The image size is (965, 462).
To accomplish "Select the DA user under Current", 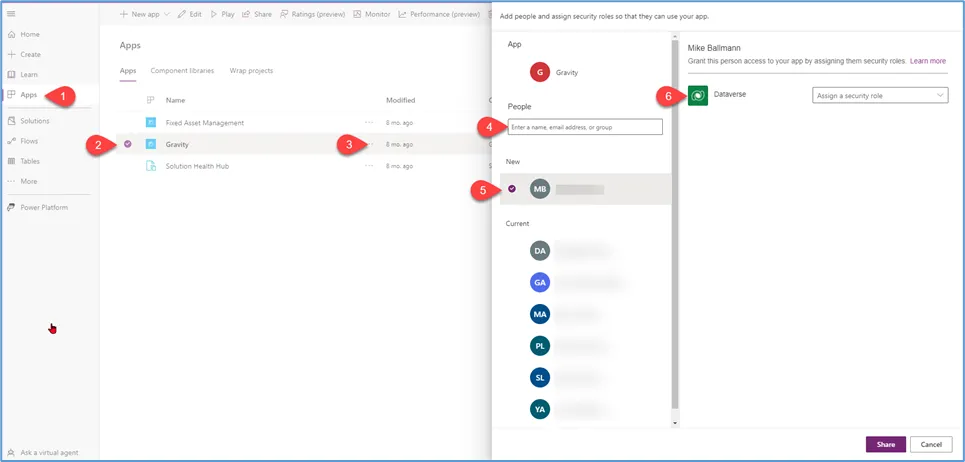I will [x=540, y=250].
